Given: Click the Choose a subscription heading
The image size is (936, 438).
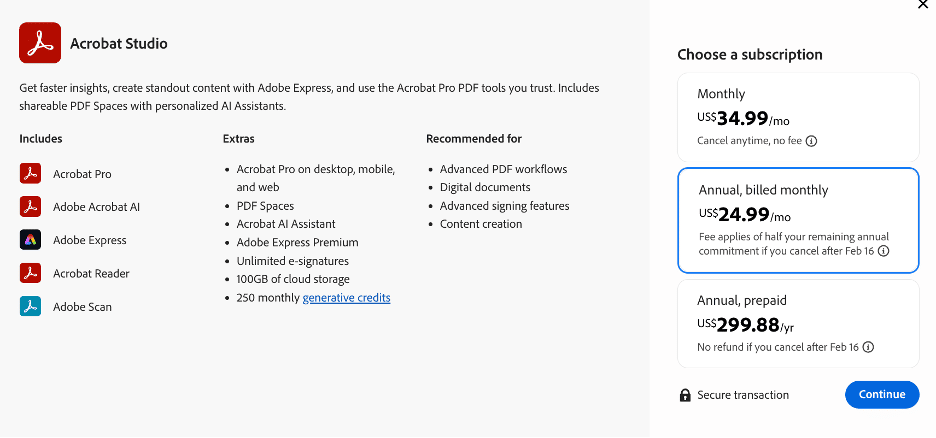Looking at the screenshot, I should click(750, 54).
